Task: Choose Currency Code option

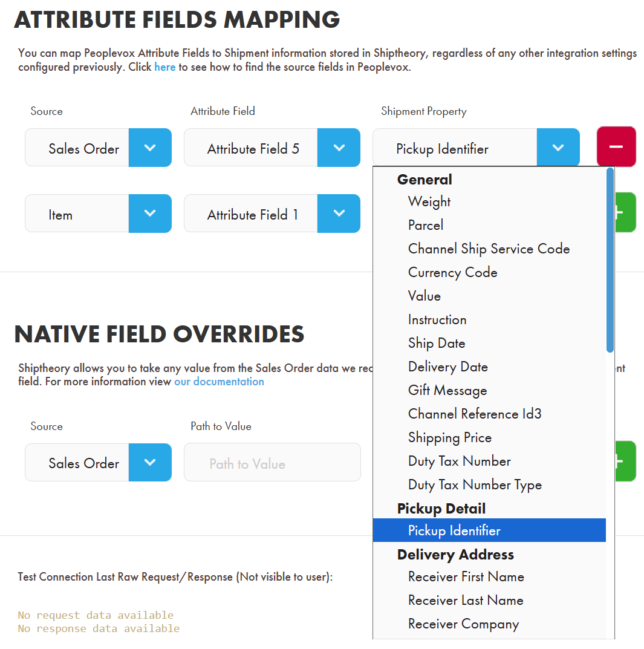Action: 489,272
